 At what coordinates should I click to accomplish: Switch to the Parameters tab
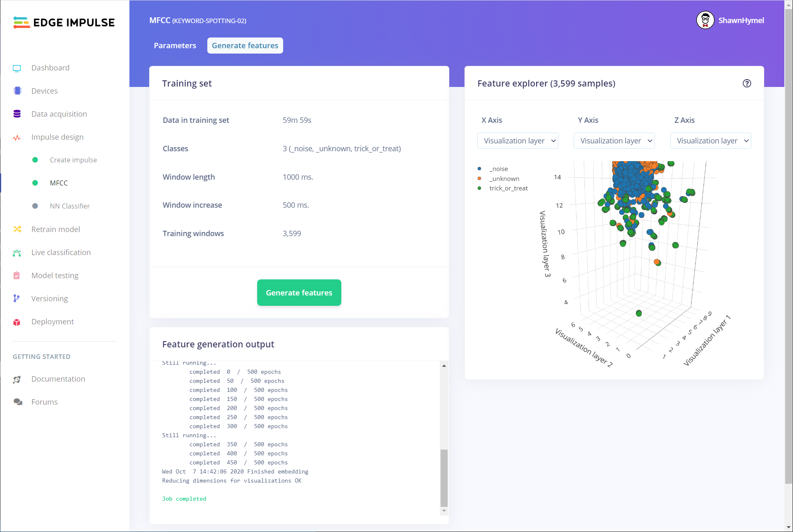pyautogui.click(x=175, y=46)
